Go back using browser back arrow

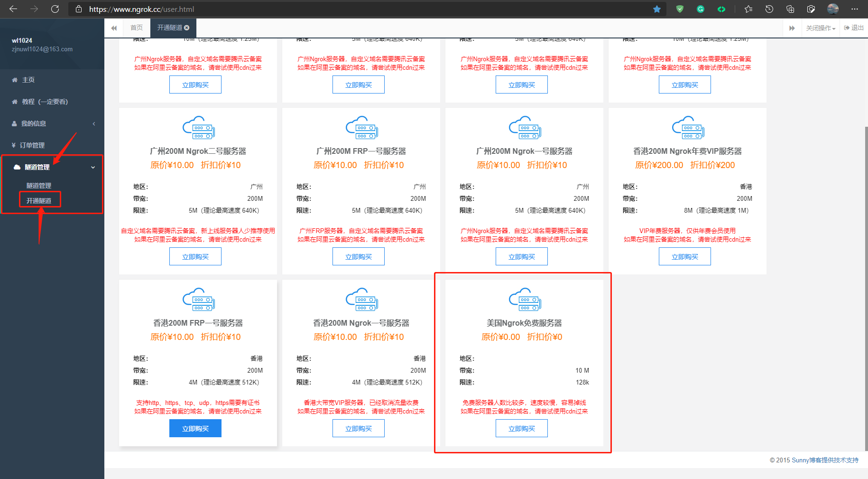(13, 9)
